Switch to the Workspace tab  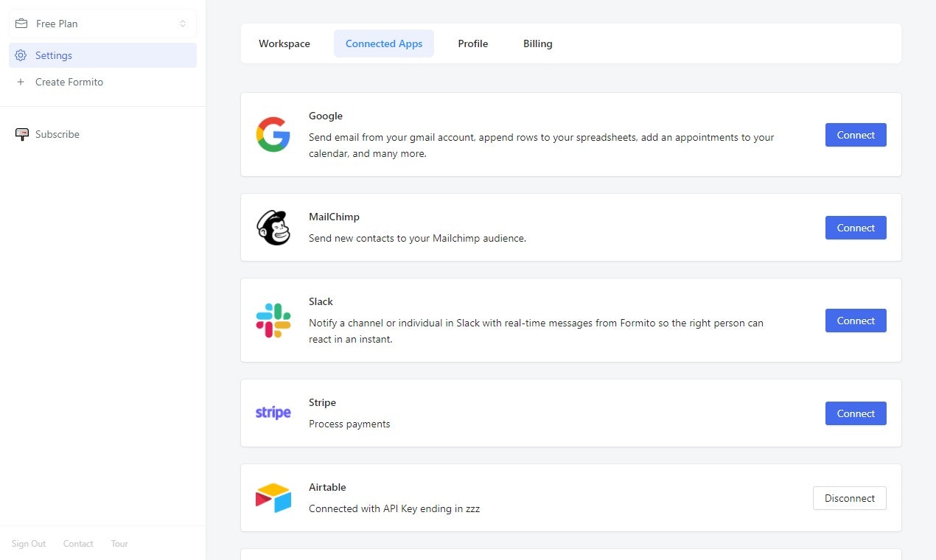(284, 43)
